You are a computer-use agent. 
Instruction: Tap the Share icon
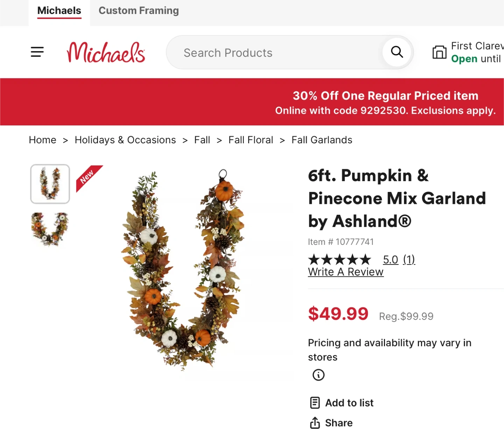tap(315, 423)
